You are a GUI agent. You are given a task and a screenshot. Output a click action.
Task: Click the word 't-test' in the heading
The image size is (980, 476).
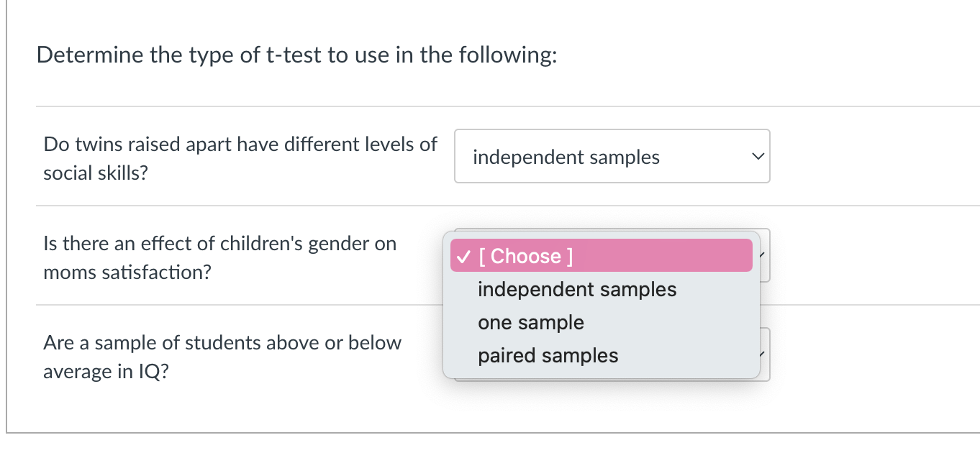pyautogui.click(x=294, y=55)
